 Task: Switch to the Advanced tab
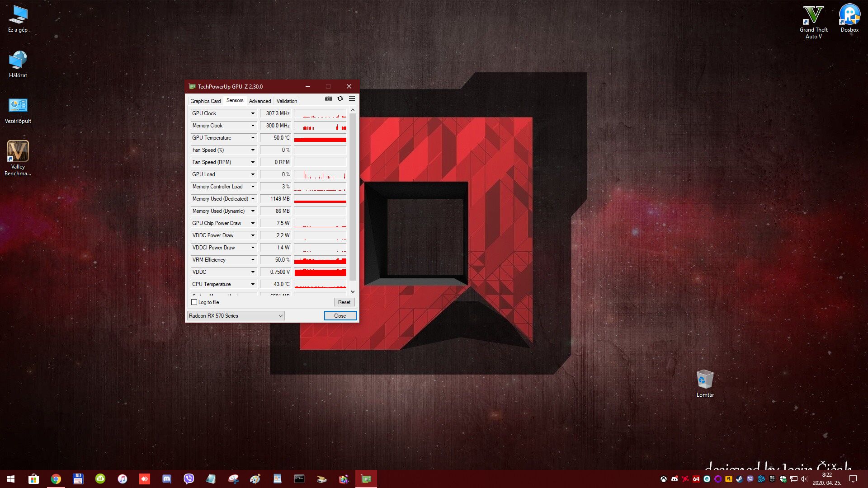[259, 101]
